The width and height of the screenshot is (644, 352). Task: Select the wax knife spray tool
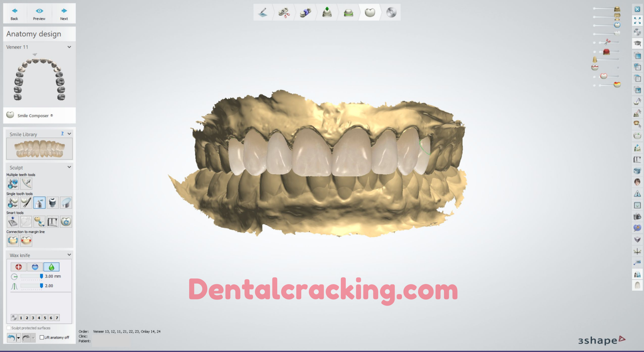click(39, 203)
